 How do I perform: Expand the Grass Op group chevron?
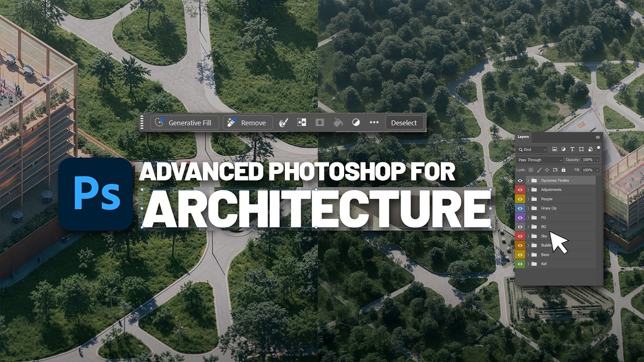[x=528, y=208]
